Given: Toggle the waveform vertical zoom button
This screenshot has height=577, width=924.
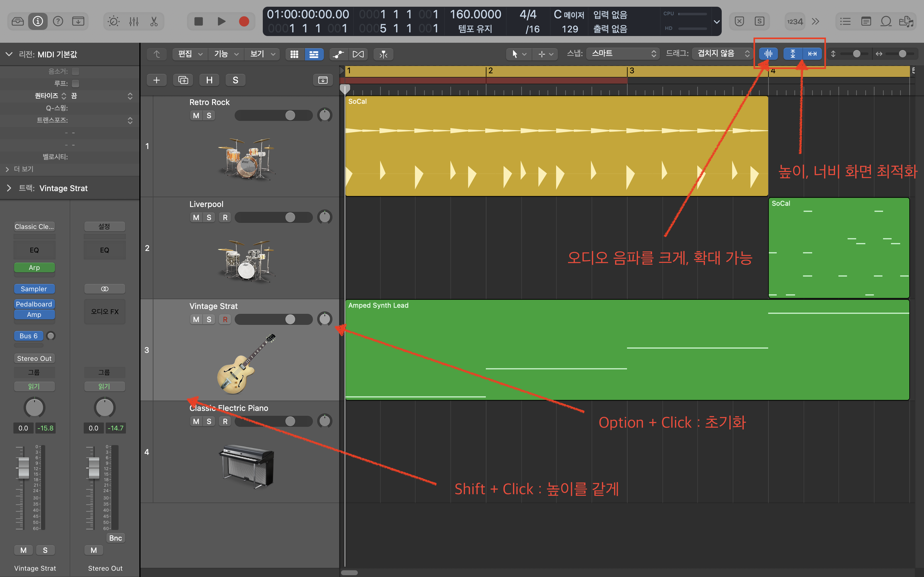Looking at the screenshot, I should pyautogui.click(x=768, y=54).
